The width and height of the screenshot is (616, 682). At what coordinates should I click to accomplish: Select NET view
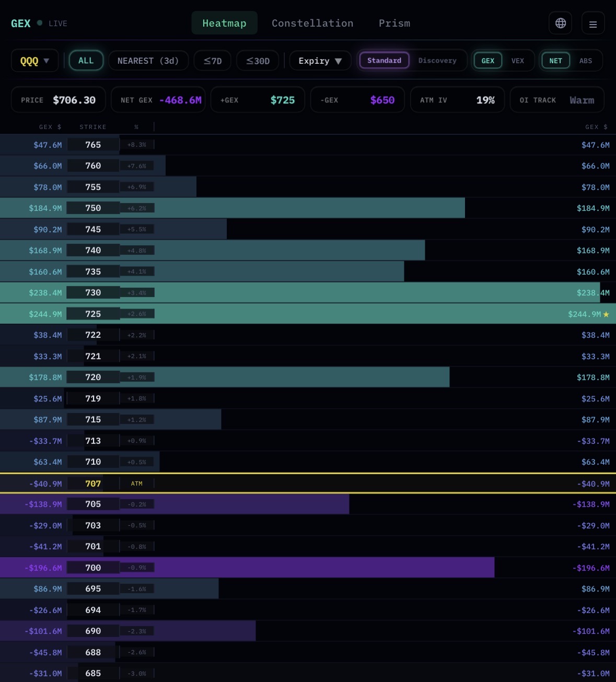(x=556, y=61)
